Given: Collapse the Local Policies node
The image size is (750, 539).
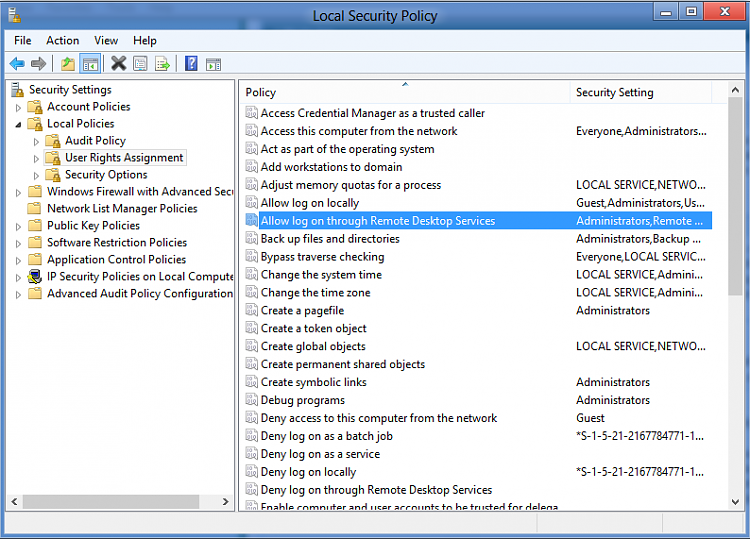Looking at the screenshot, I should [x=19, y=124].
